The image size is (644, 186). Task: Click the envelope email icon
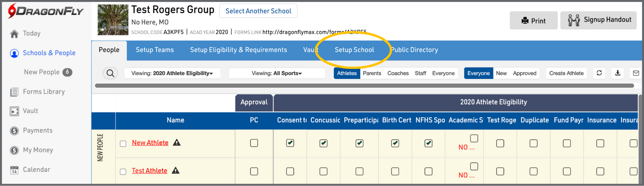pyautogui.click(x=636, y=73)
